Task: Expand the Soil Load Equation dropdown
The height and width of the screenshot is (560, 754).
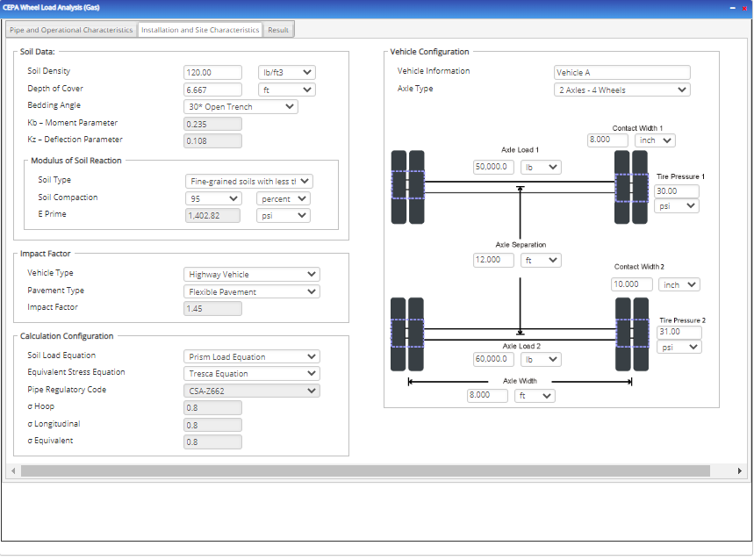Action: tap(251, 355)
